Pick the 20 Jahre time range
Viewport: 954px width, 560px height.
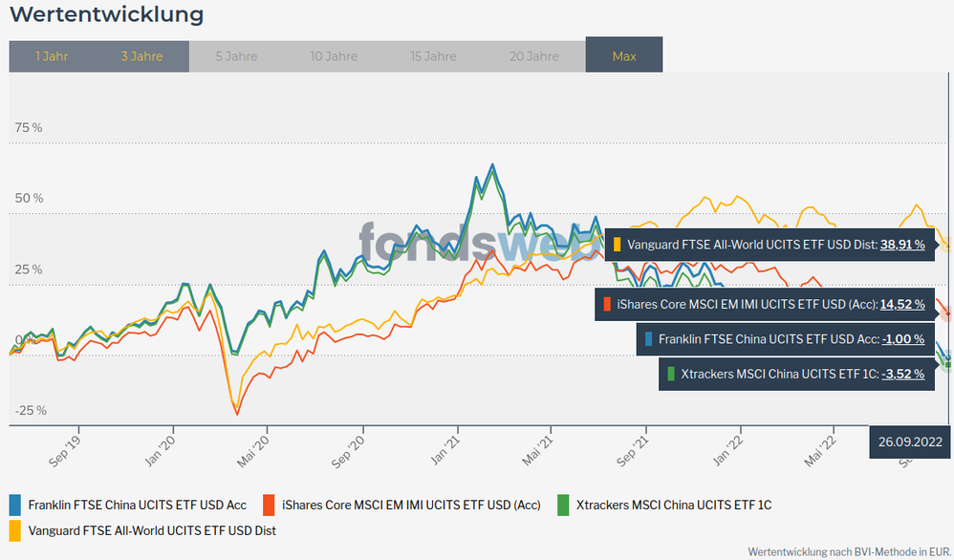(x=533, y=56)
